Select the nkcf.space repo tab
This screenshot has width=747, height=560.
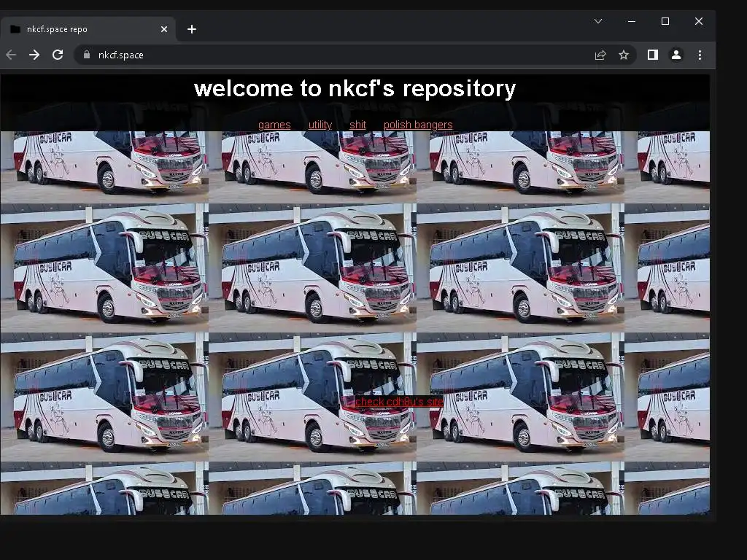(x=88, y=29)
